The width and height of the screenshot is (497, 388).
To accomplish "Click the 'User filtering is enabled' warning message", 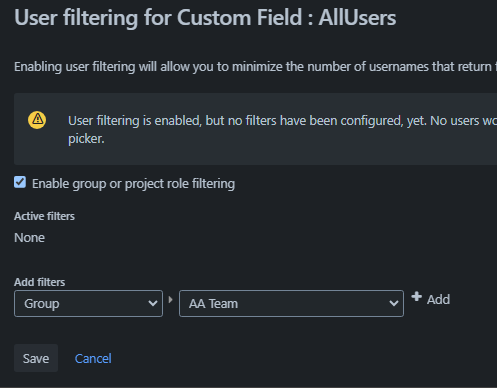I will tap(282, 129).
